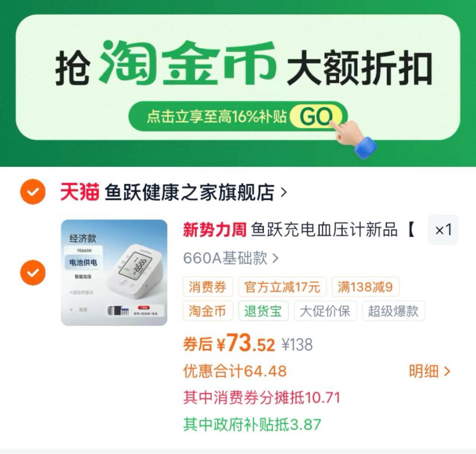Tap the 消费券 tag

point(208,287)
